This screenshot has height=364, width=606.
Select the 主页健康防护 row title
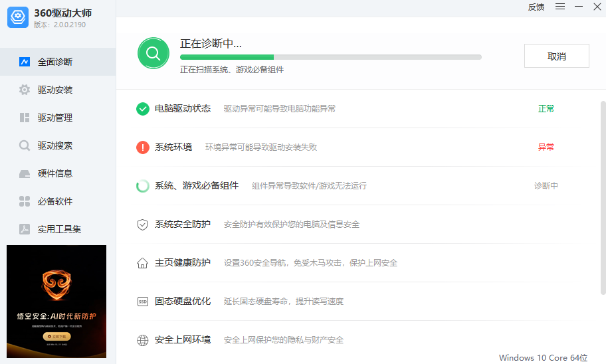tap(183, 263)
